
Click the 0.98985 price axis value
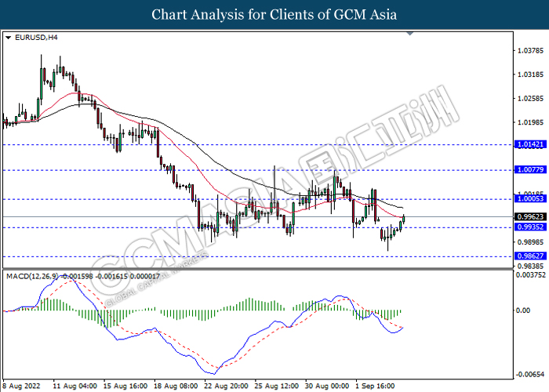coord(530,242)
